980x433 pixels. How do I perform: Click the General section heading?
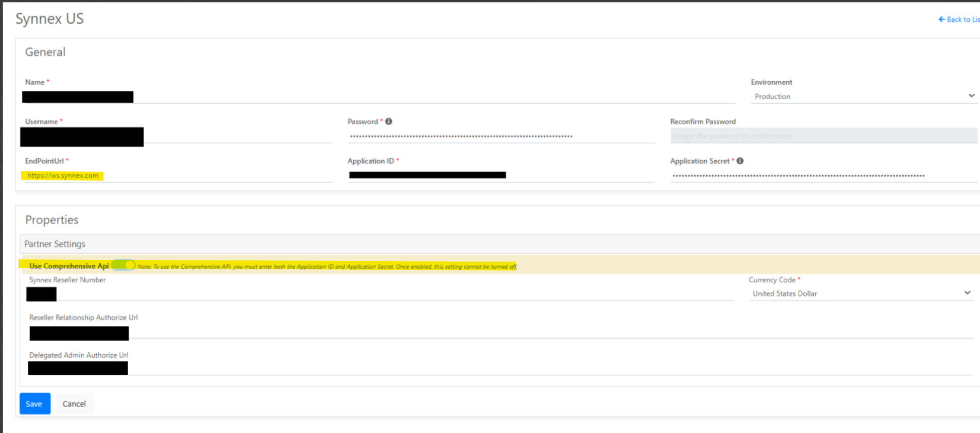pyautogui.click(x=45, y=52)
